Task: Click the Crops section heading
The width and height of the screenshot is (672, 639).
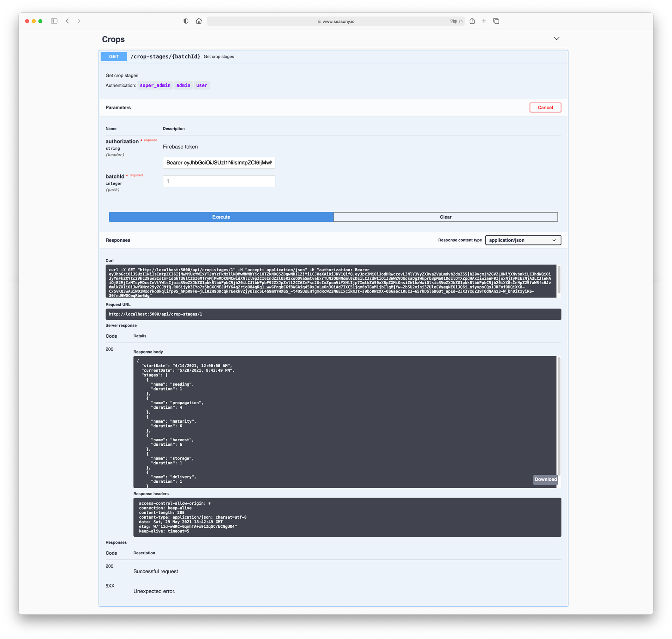Action: [x=113, y=39]
